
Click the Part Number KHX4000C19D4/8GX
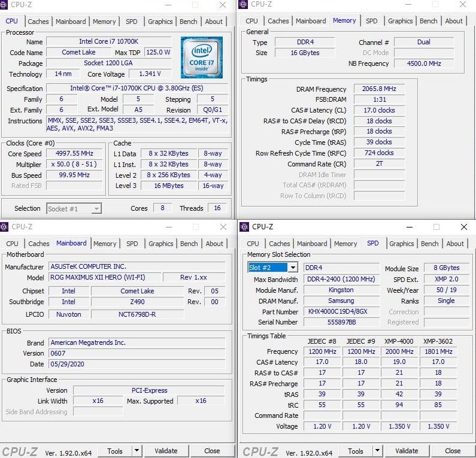click(x=341, y=311)
